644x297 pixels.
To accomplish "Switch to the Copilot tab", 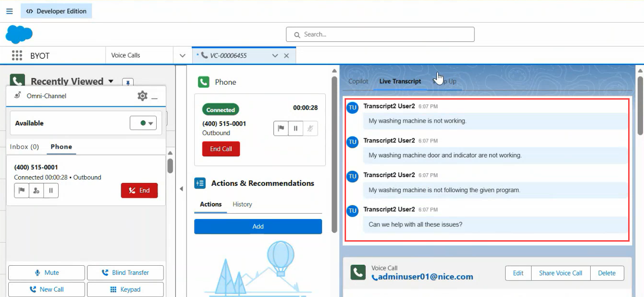I will pos(358,81).
